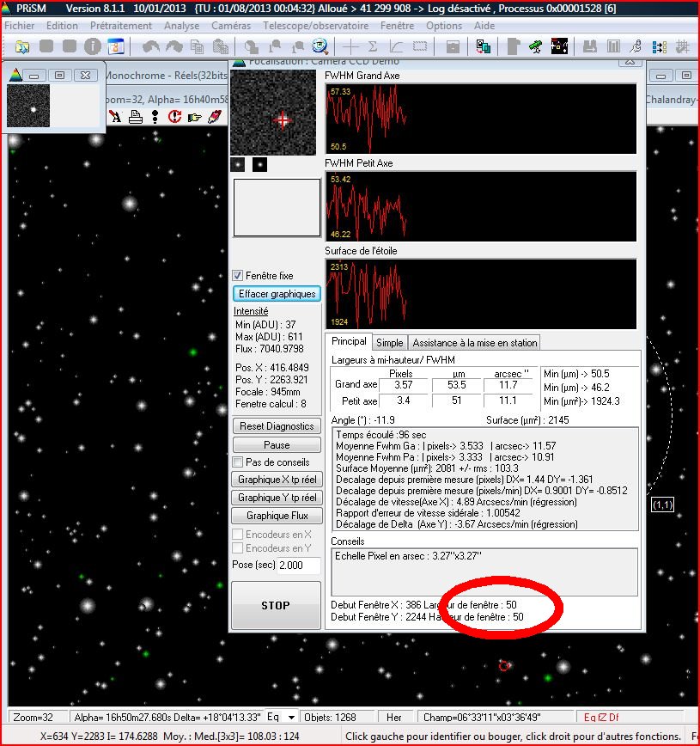Click the printer icon in sky chart toolbar
The width and height of the screenshot is (700, 746).
pos(135,117)
